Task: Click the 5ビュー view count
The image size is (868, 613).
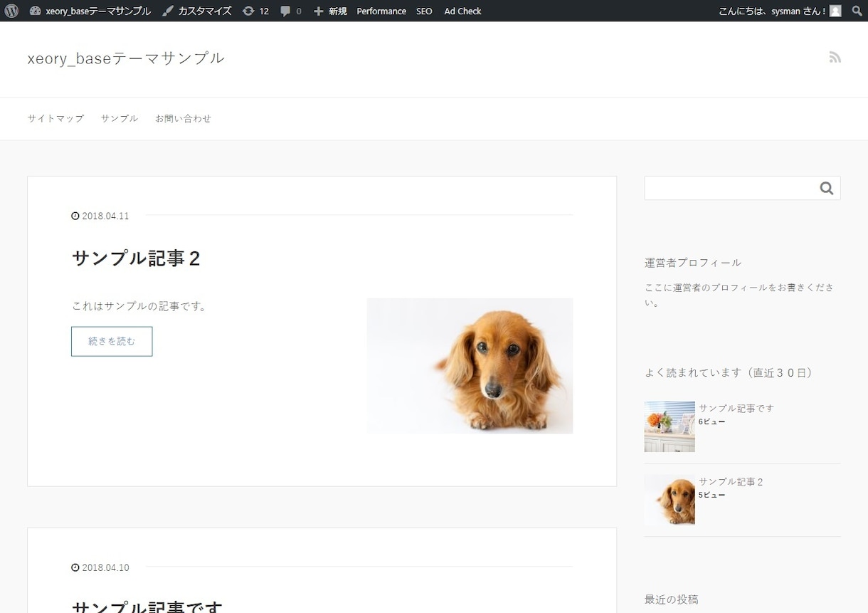Action: click(x=712, y=495)
